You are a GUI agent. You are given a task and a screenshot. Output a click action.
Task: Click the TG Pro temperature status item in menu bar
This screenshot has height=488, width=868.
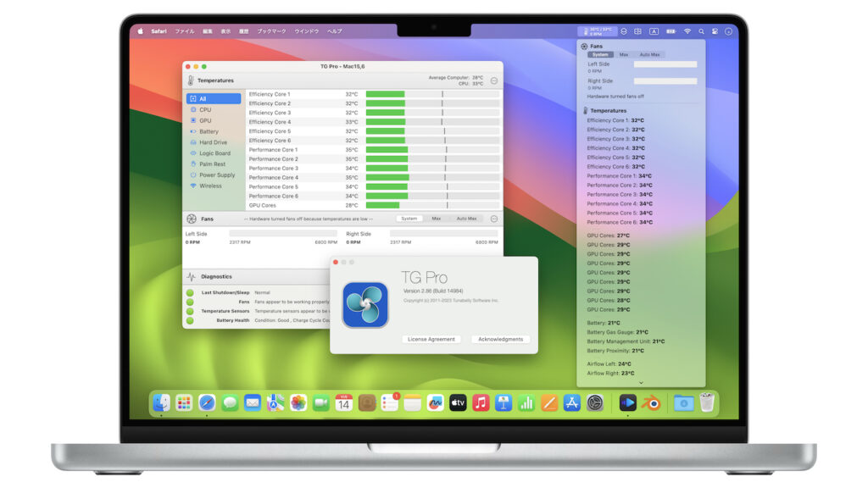[598, 30]
